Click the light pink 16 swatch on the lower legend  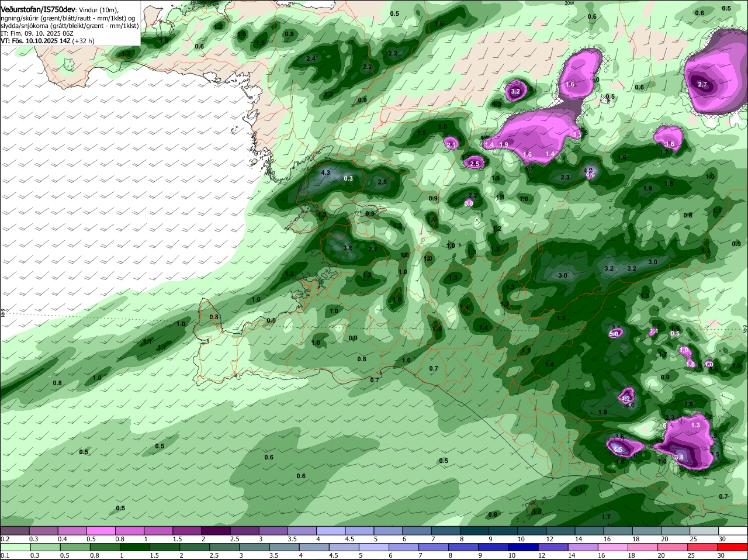(614, 547)
